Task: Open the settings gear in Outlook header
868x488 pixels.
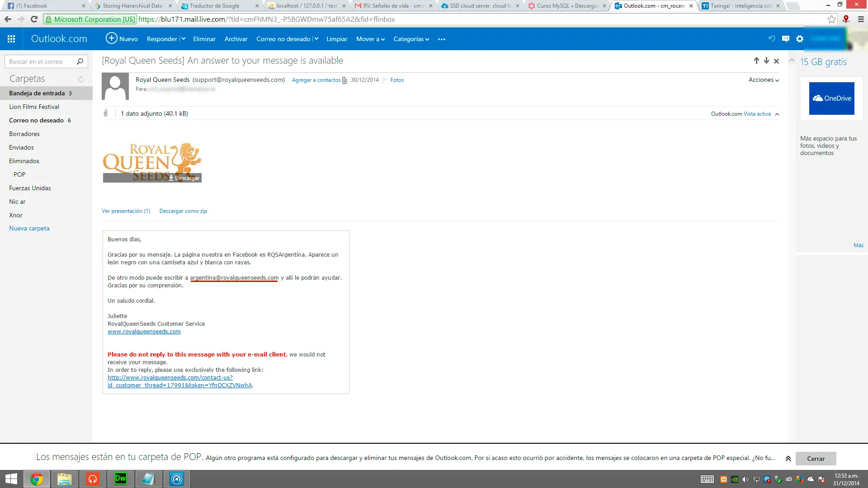Action: pos(800,39)
